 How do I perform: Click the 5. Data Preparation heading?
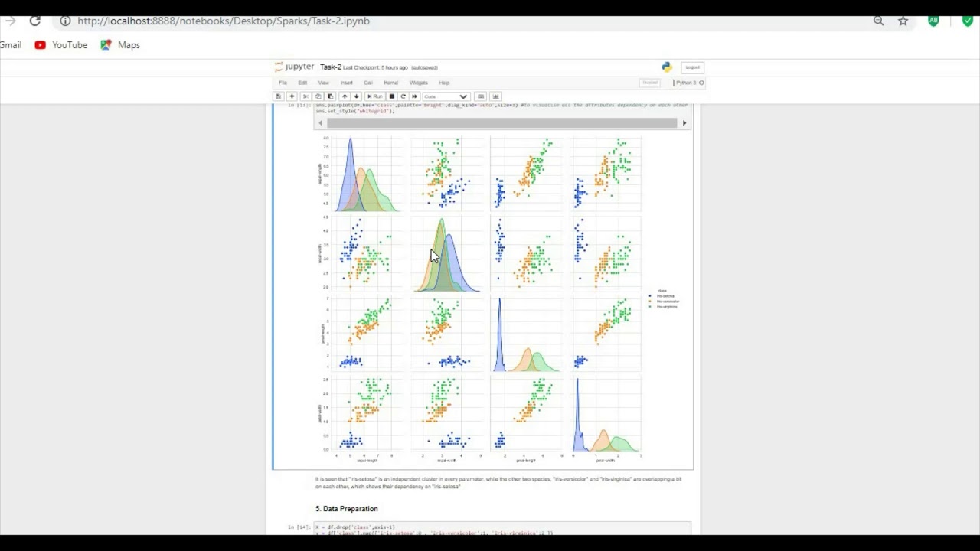tap(346, 508)
